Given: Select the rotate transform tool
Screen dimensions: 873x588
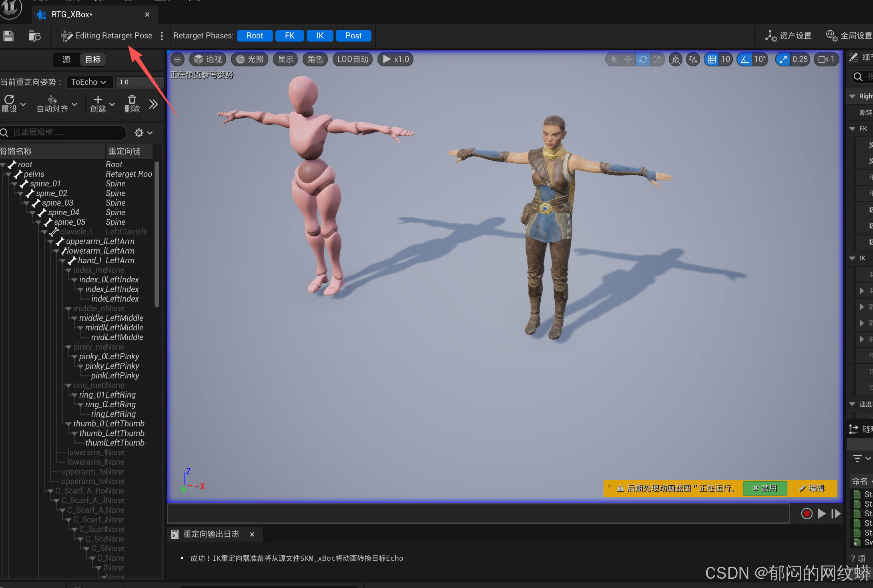Looking at the screenshot, I should pyautogui.click(x=643, y=60).
